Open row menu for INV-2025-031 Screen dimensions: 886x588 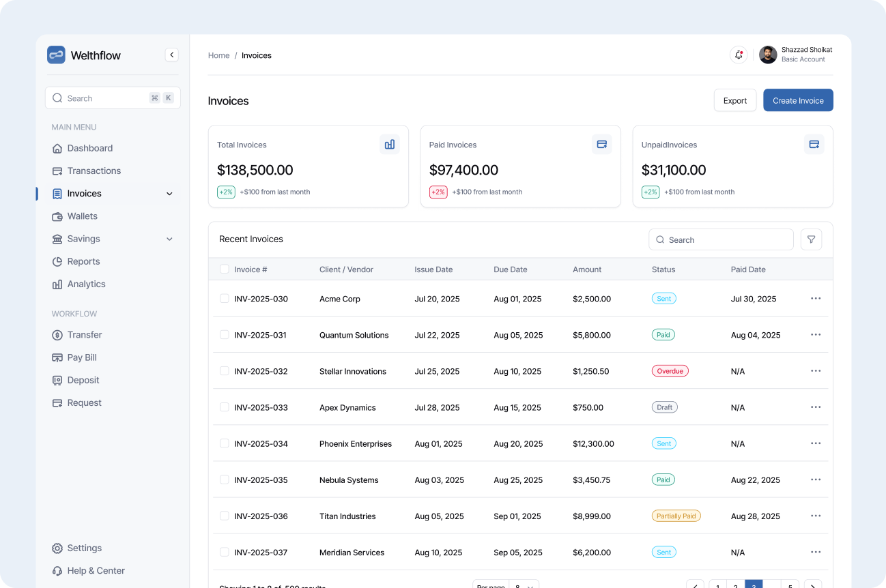click(816, 334)
